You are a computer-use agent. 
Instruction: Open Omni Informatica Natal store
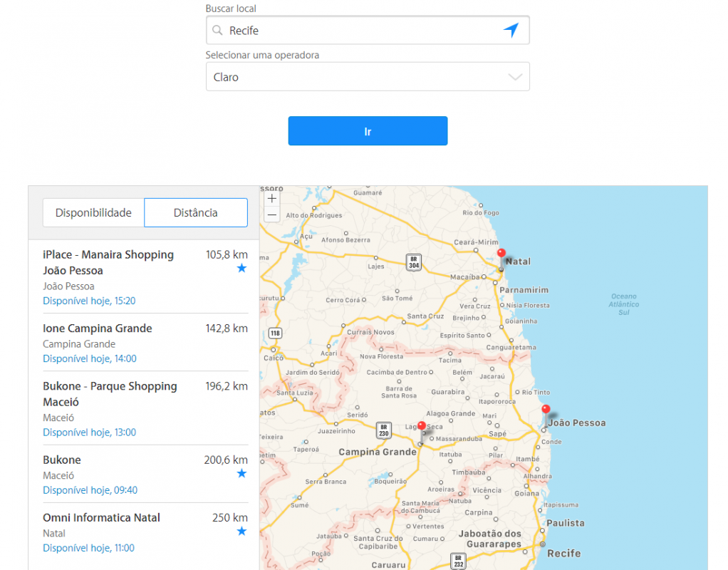101,517
